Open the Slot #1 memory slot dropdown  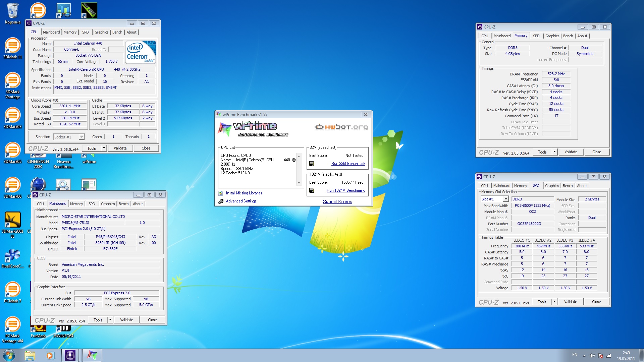tap(494, 199)
